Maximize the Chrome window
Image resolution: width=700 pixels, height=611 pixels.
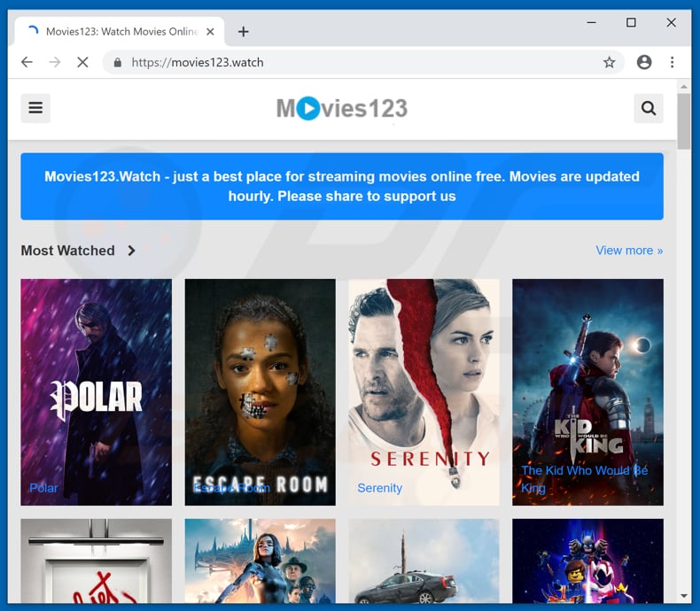(631, 22)
